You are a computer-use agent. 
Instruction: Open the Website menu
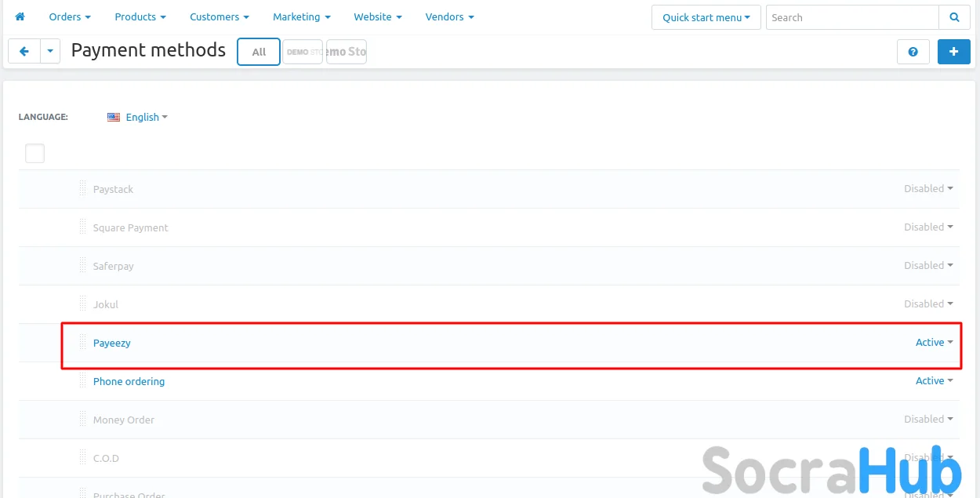(x=378, y=16)
